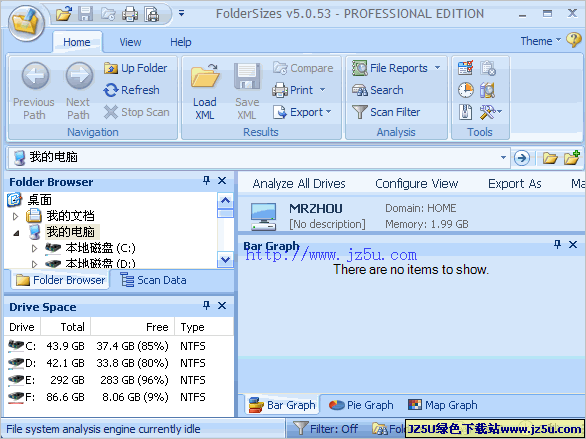Click Refresh in the Navigation group
The width and height of the screenshot is (586, 439).
(132, 90)
